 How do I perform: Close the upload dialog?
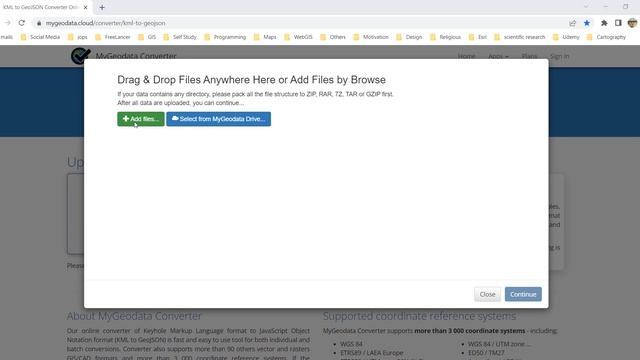(487, 294)
